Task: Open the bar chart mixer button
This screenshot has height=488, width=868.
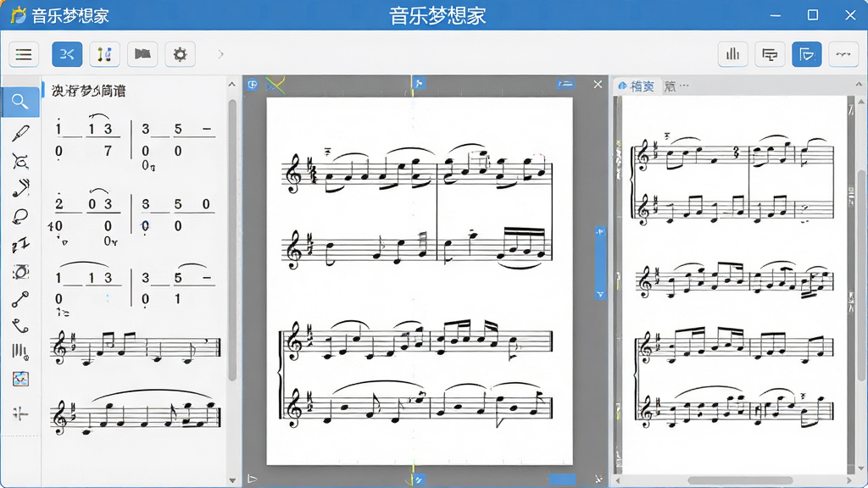Action: [732, 54]
